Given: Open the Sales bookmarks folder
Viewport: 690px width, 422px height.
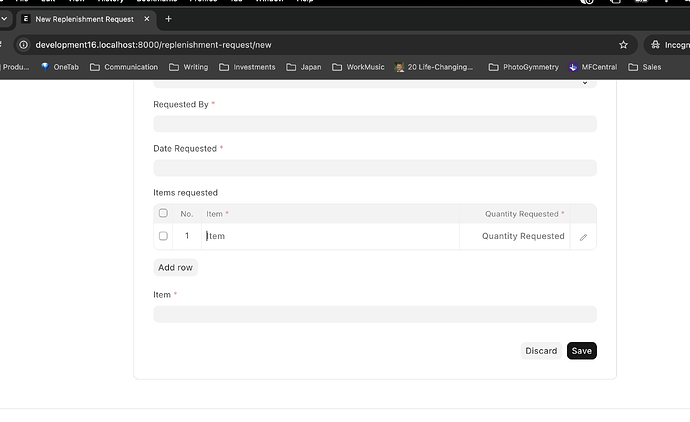Looking at the screenshot, I should pos(645,67).
